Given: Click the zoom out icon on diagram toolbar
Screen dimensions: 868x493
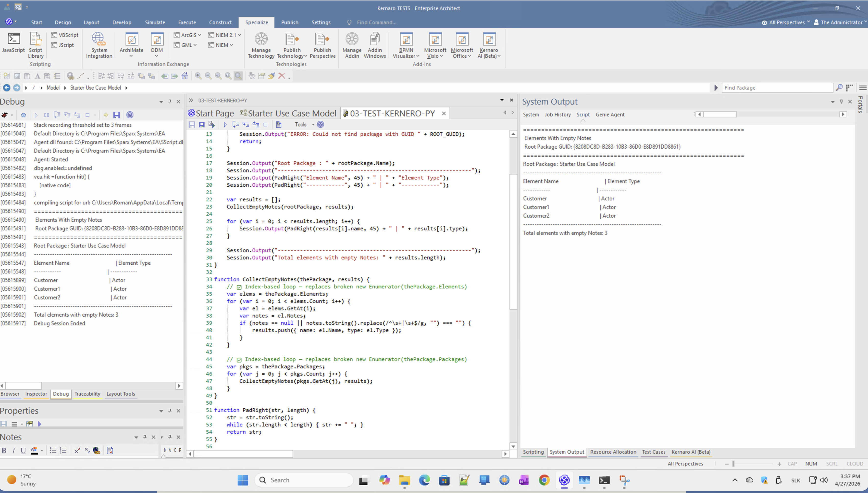Looking at the screenshot, I should [208, 76].
